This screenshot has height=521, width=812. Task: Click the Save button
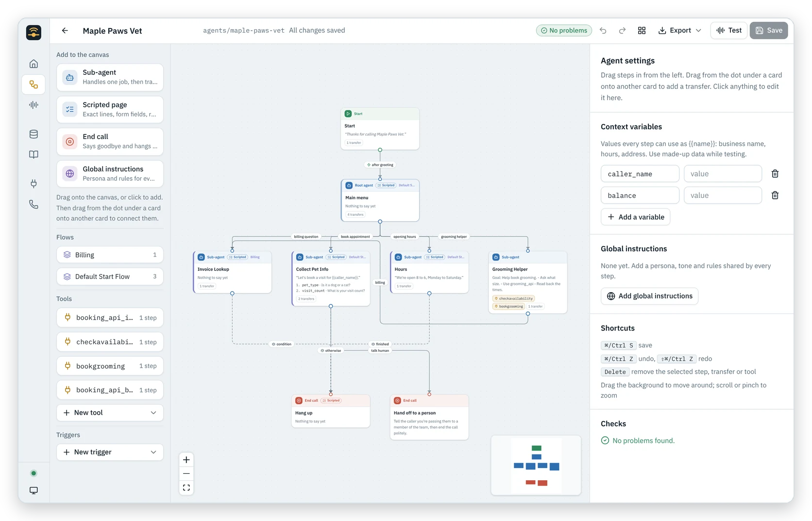click(x=769, y=31)
